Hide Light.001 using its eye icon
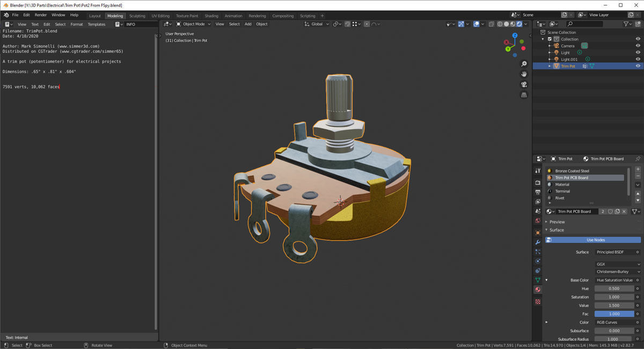Viewport: 644px width, 349px height. coord(638,59)
